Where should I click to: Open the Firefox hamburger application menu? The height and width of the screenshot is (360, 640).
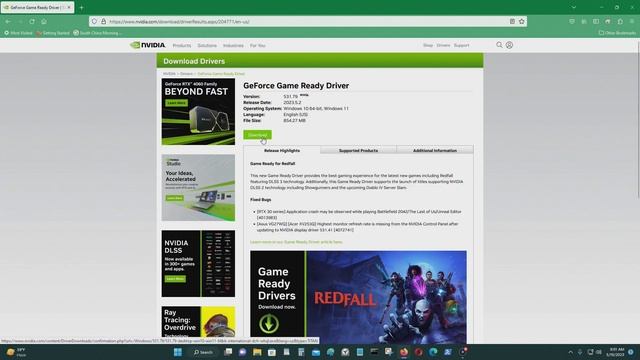[632, 21]
